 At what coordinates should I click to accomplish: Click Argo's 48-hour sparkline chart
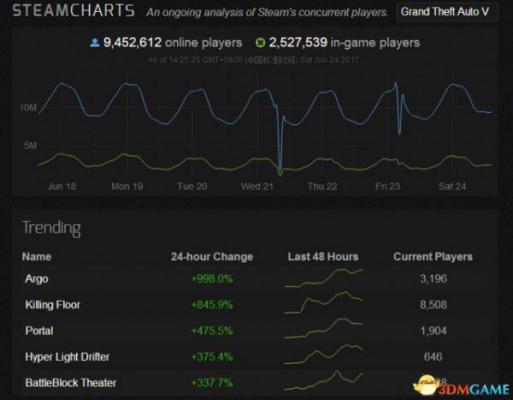[x=323, y=278]
